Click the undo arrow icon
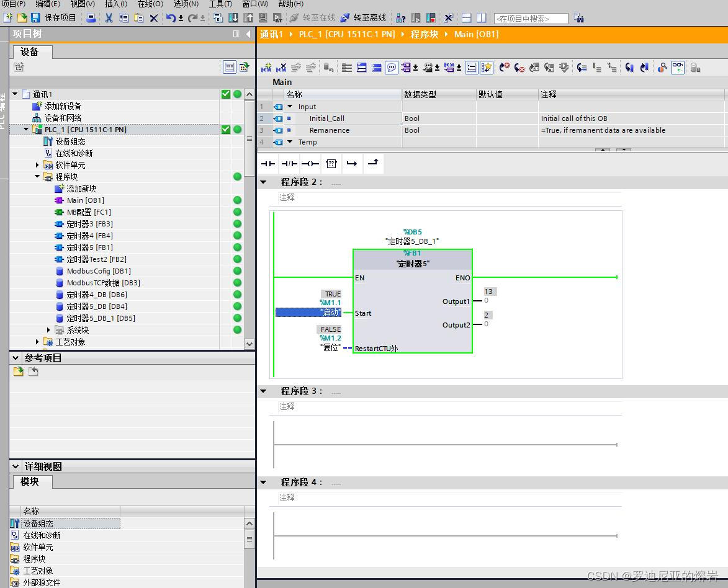Viewport: 728px width, 588px height. coord(171,17)
